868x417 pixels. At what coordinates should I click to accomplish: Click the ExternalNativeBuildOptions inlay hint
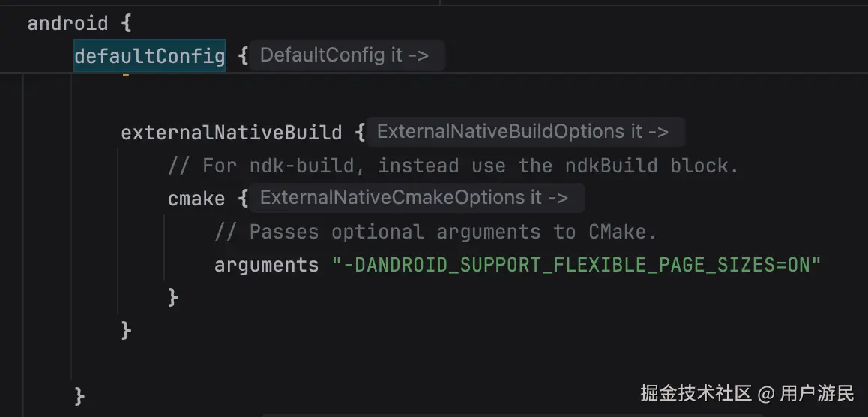click(x=522, y=132)
